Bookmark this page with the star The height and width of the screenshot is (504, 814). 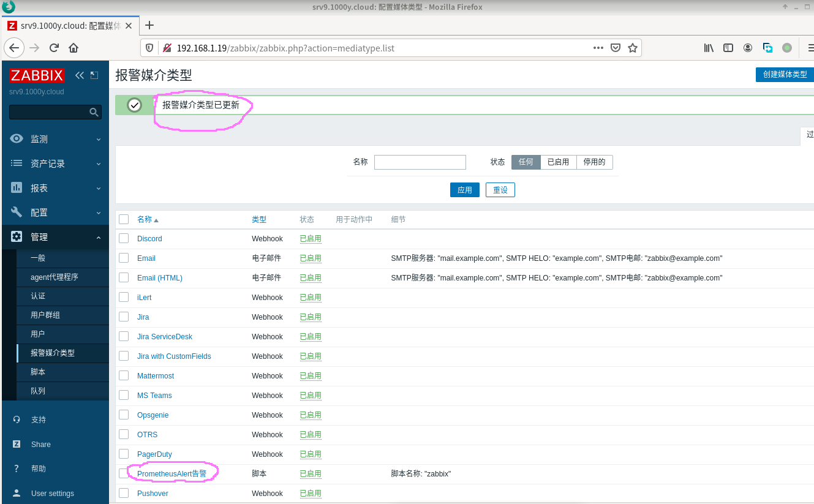[633, 48]
